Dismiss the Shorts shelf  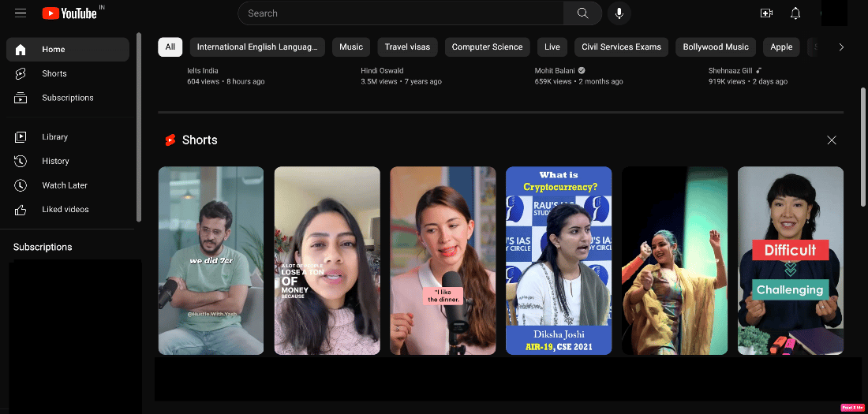tap(832, 140)
